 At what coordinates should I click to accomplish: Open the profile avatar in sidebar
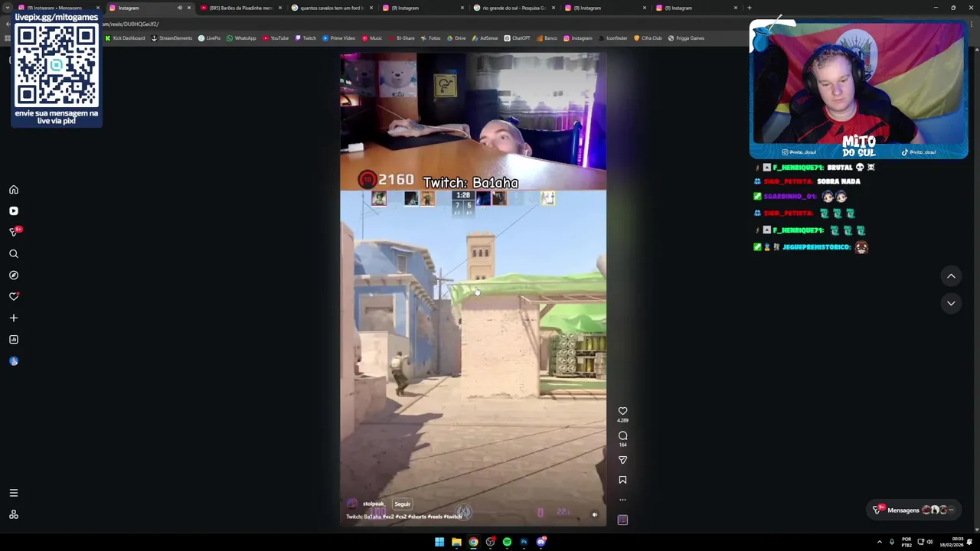click(14, 361)
